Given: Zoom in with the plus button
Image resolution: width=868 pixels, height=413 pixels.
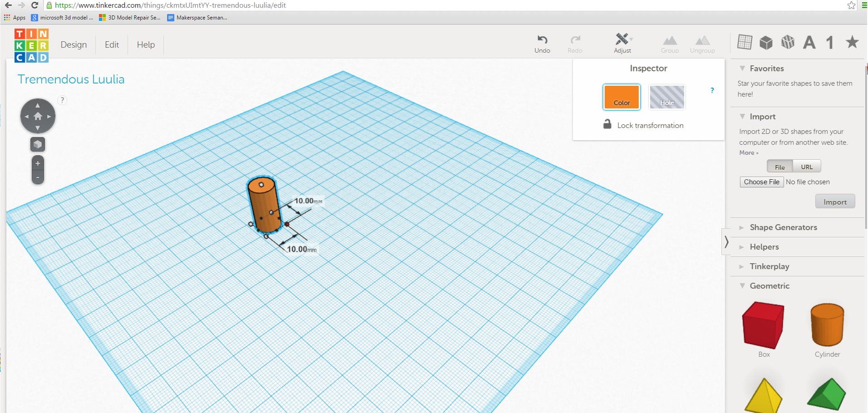Looking at the screenshot, I should click(x=38, y=163).
